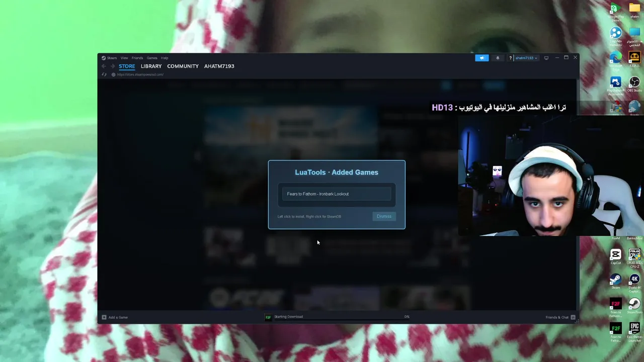Open the green F2F Fears to Fathom shortcut
Screen dimensions: 644x362
(x=616, y=332)
